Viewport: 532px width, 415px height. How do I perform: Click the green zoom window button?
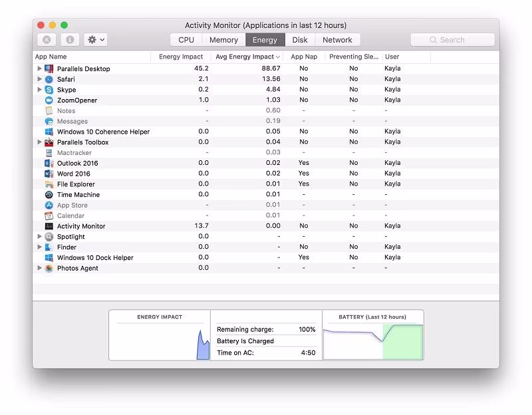[64, 25]
